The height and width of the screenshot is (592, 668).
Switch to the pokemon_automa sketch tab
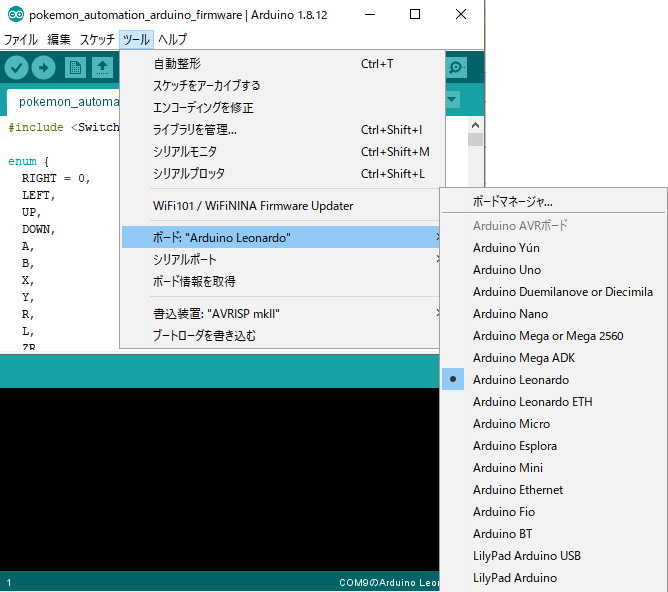(64, 102)
